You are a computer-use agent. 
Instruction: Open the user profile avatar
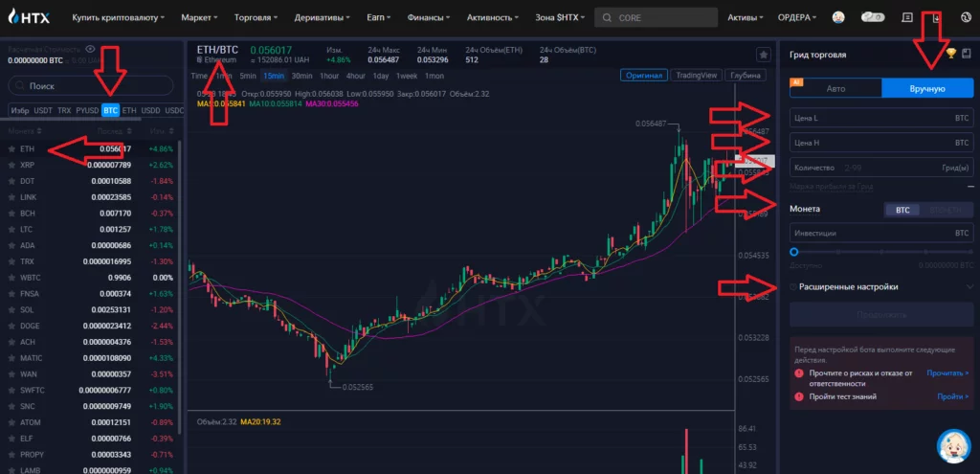(x=837, y=16)
